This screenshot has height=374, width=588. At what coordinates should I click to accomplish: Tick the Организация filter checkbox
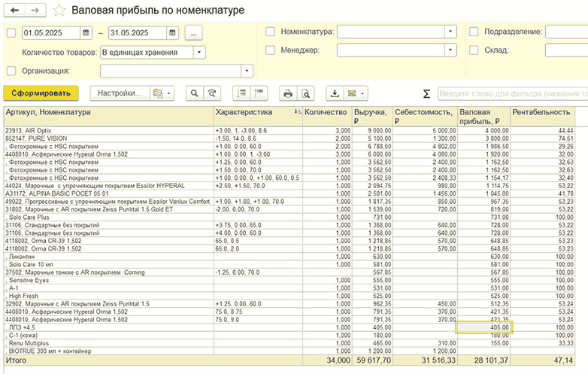click(x=11, y=71)
